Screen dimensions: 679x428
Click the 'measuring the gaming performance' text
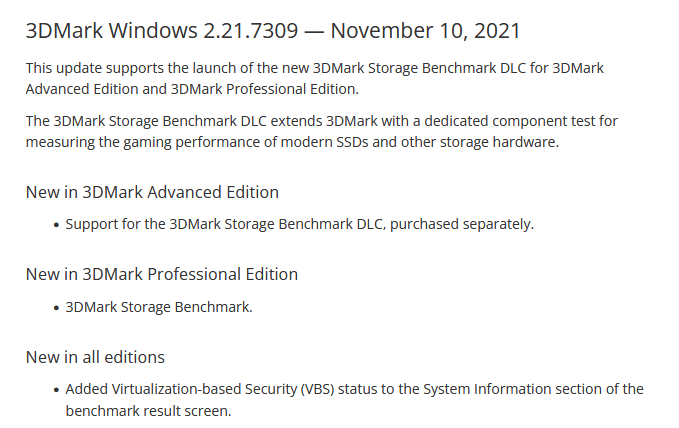pos(142,142)
